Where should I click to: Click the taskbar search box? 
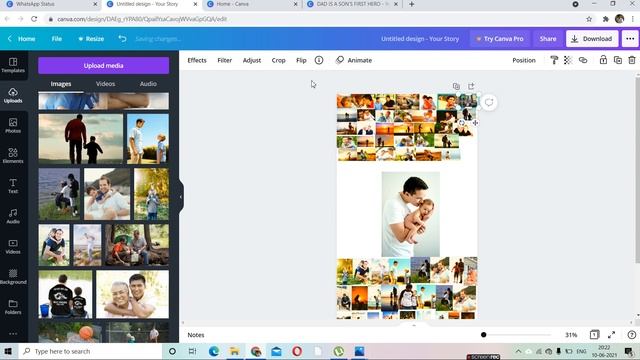tap(90, 351)
